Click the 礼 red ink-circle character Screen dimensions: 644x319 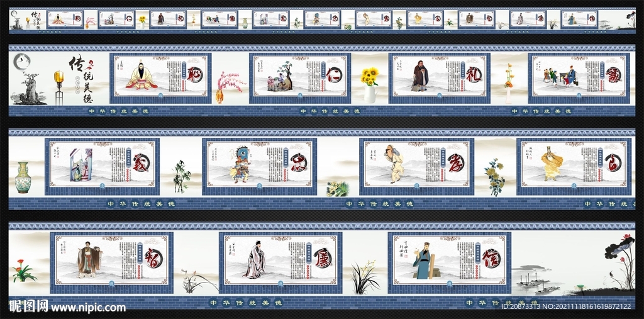(473, 75)
